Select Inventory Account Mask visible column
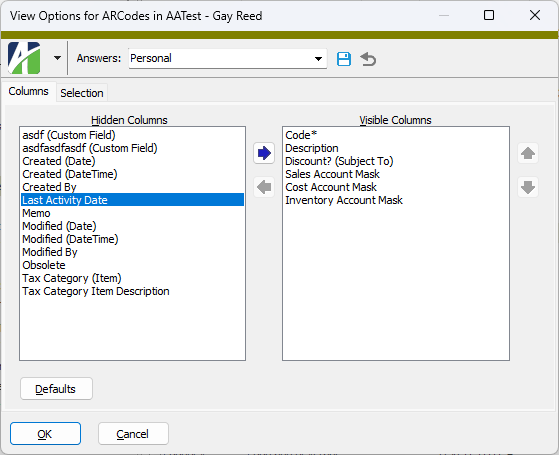The width and height of the screenshot is (559, 455). coord(396,200)
